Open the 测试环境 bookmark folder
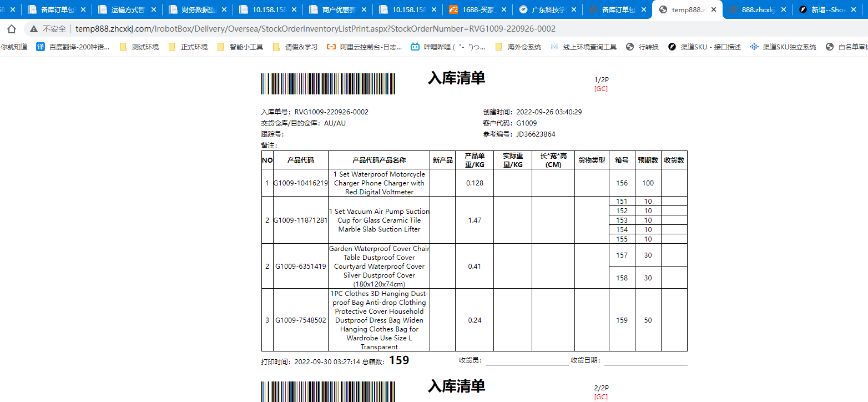The height and width of the screenshot is (402, 868). [139, 47]
